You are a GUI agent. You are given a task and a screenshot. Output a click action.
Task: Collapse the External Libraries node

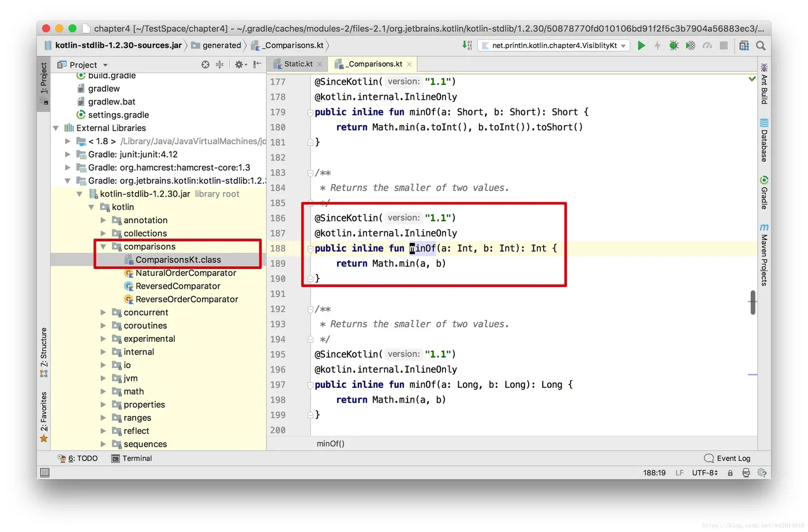point(56,128)
